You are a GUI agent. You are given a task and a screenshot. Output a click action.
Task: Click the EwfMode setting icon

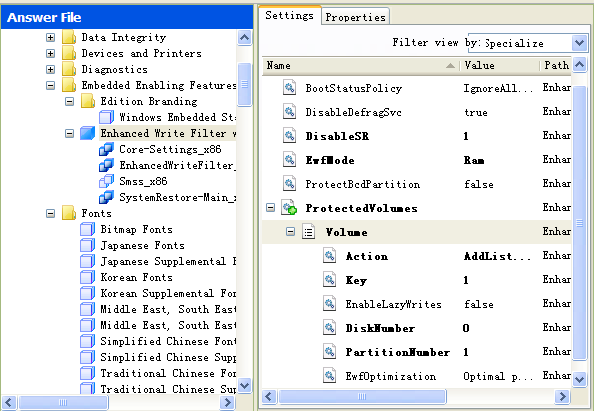(289, 160)
